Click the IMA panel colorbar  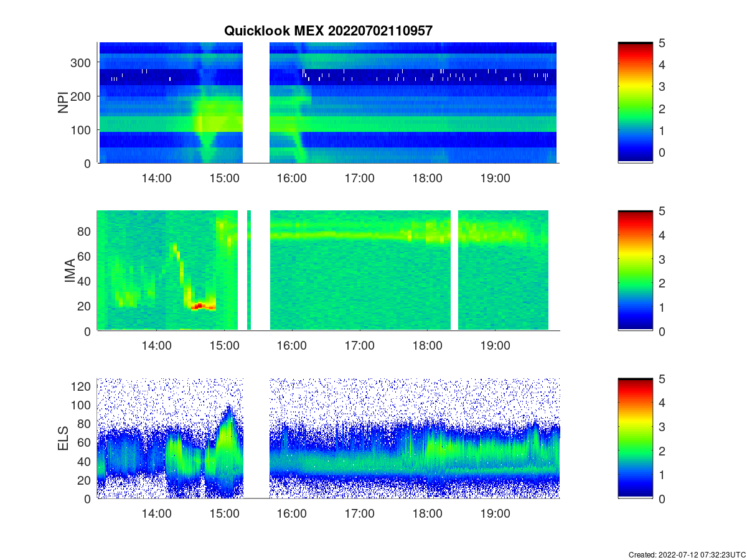[x=635, y=271]
